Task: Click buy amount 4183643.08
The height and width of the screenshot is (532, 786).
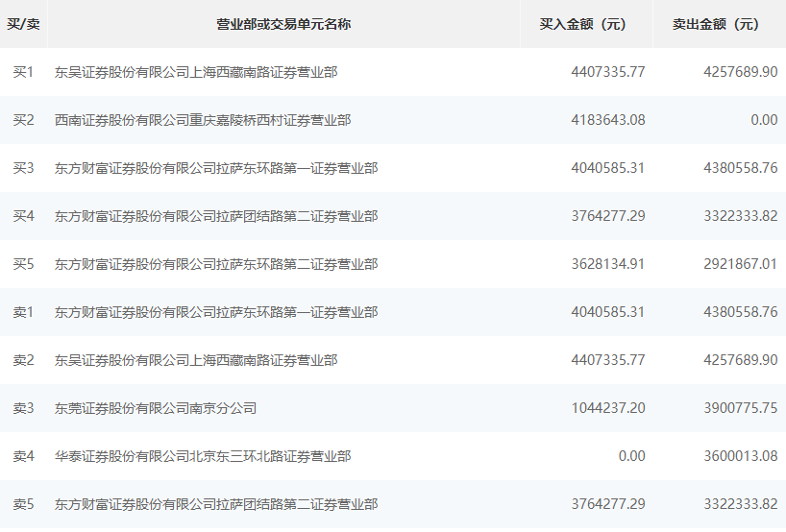Action: pyautogui.click(x=608, y=120)
